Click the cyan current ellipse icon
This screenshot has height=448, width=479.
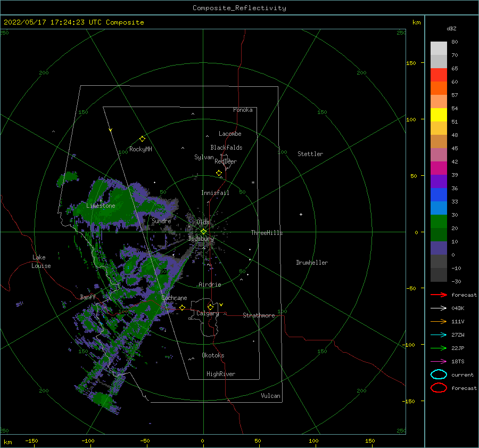tap(439, 374)
